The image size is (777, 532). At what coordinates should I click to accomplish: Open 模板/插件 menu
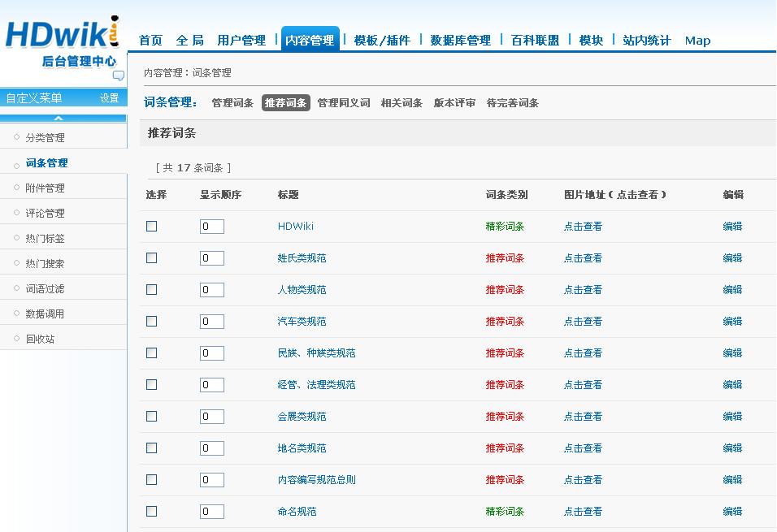pyautogui.click(x=382, y=40)
